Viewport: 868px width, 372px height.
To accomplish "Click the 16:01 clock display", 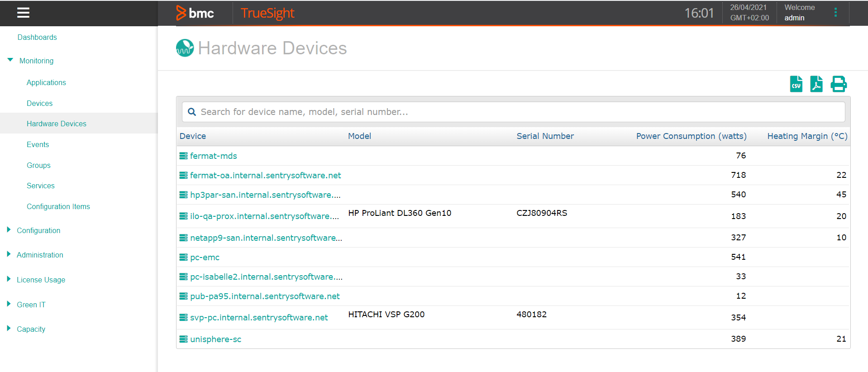I will tap(699, 13).
